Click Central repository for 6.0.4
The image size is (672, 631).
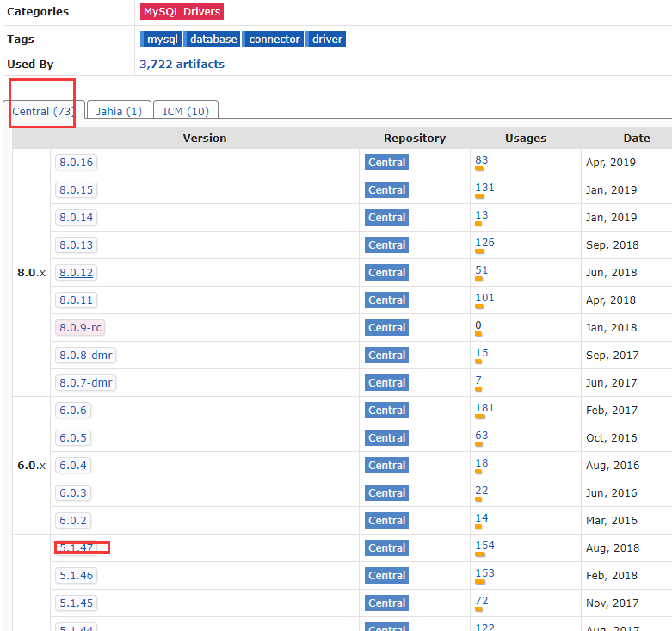pyautogui.click(x=386, y=465)
